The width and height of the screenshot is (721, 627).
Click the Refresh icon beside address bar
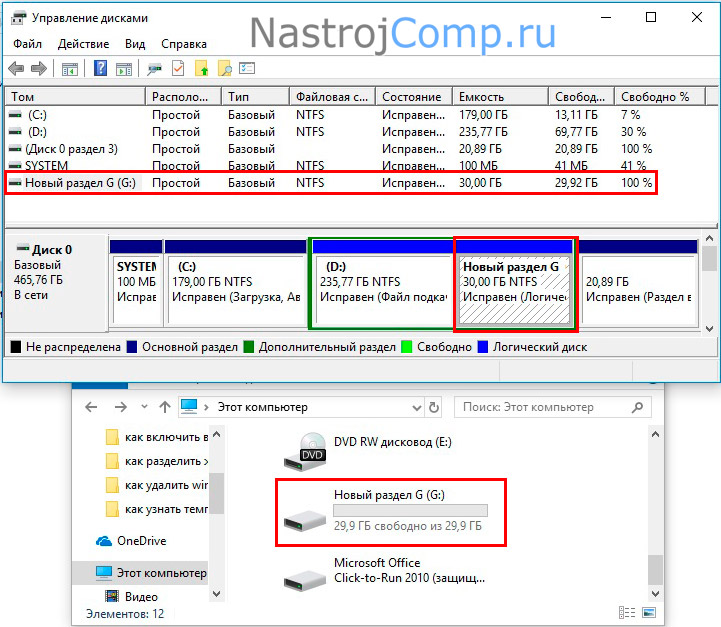tap(434, 407)
